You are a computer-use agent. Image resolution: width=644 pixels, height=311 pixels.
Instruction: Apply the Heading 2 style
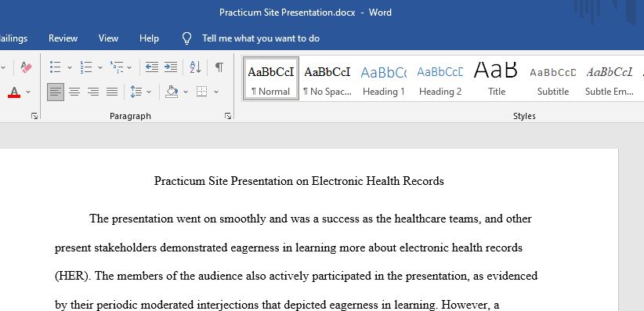pyautogui.click(x=440, y=78)
